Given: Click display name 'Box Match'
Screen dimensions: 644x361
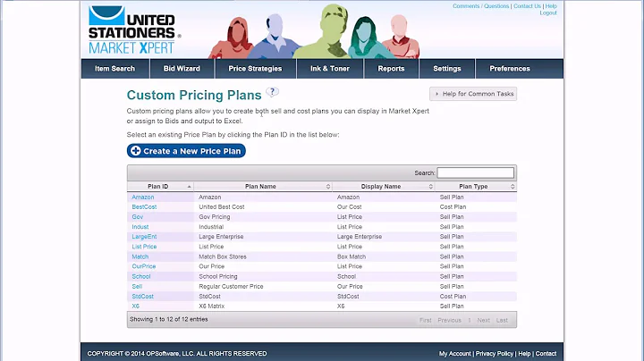Looking at the screenshot, I should (352, 256).
